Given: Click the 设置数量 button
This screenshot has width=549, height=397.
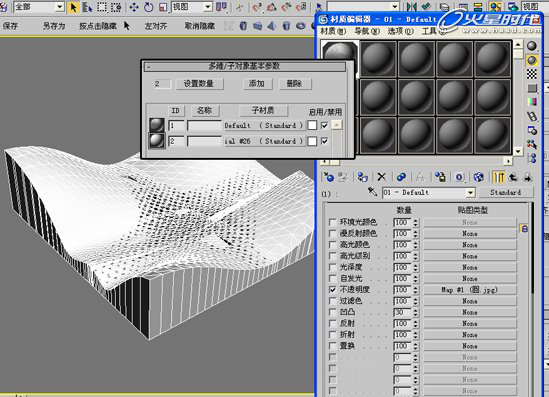Looking at the screenshot, I should (199, 84).
